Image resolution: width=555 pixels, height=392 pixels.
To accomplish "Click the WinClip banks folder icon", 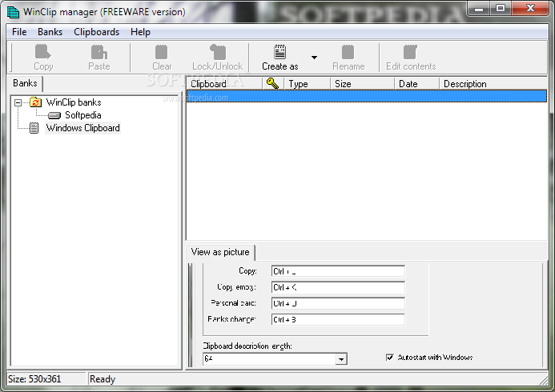I will (x=36, y=102).
